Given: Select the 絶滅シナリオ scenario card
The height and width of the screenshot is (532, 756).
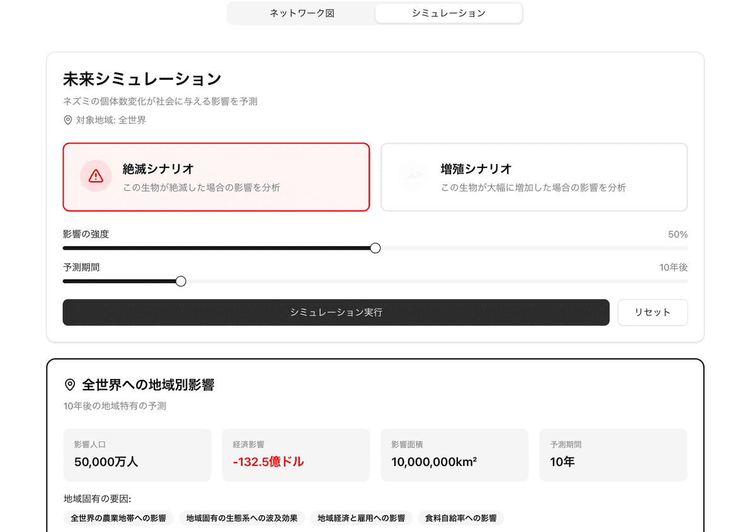Looking at the screenshot, I should pyautogui.click(x=216, y=177).
